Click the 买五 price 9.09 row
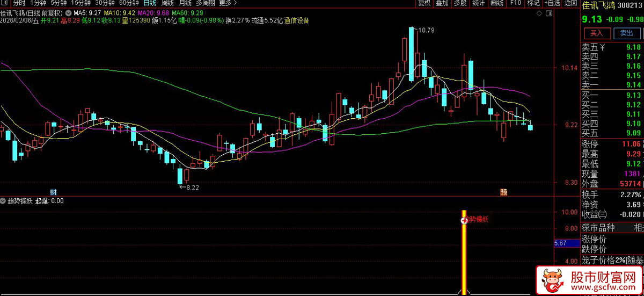Viewport: 644px width, 296px height. (x=612, y=133)
